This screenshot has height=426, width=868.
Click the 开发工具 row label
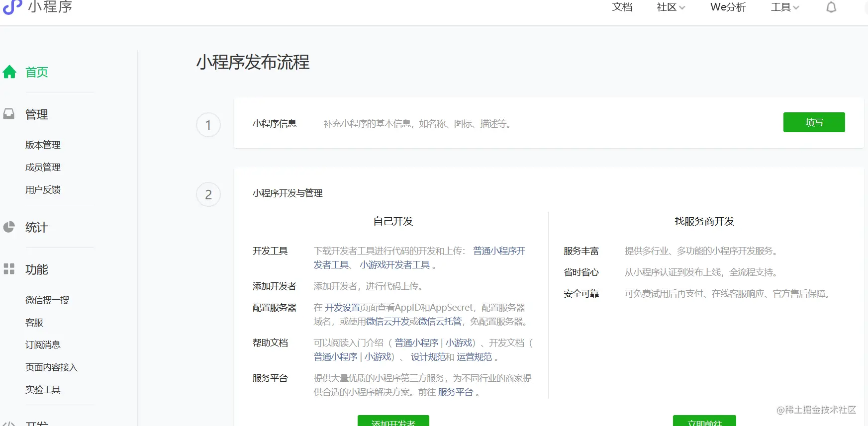[270, 251]
